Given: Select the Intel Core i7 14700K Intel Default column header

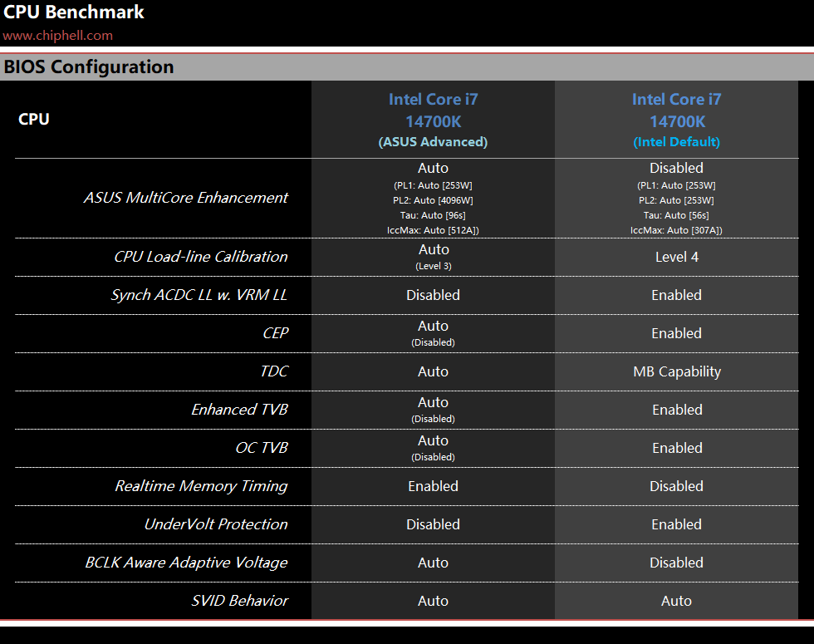Looking at the screenshot, I should (676, 120).
